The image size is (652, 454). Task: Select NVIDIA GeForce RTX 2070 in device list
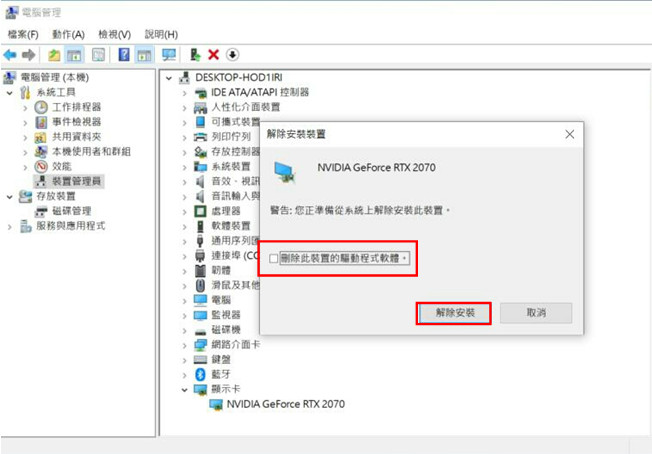[x=285, y=404]
